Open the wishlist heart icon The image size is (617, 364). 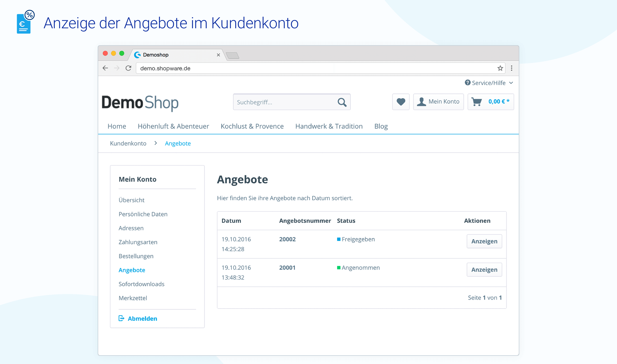[401, 102]
